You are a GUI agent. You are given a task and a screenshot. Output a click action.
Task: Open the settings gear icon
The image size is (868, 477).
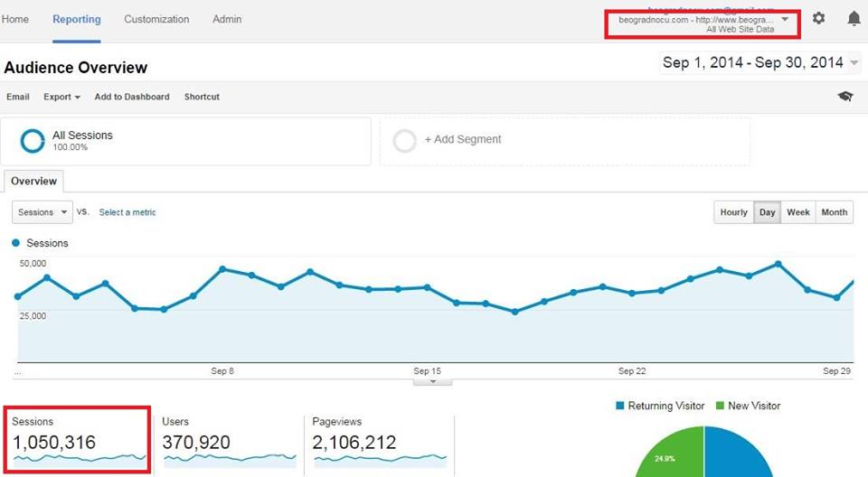point(818,18)
